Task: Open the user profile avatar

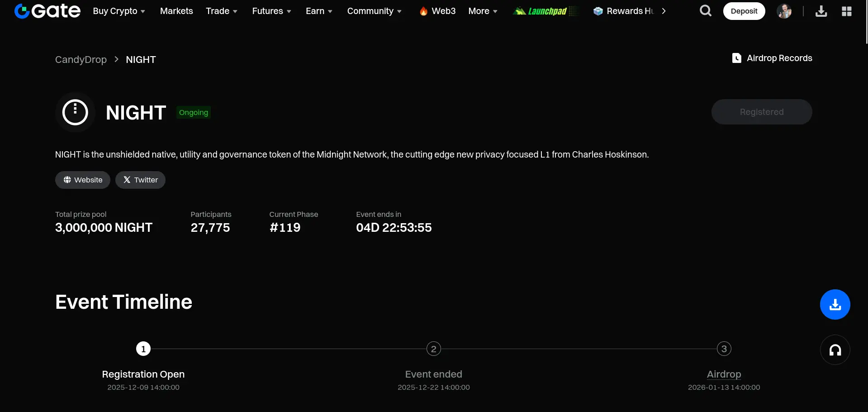Action: [x=784, y=11]
